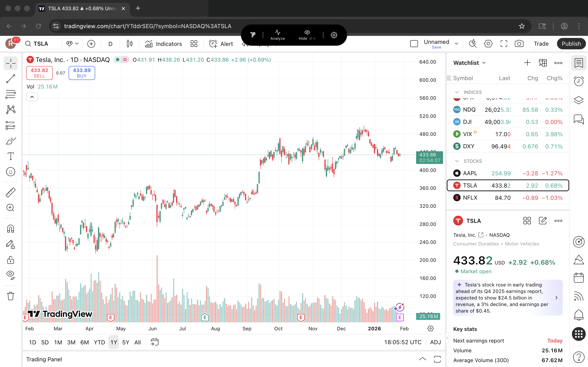Open the Watchlist dropdown

point(469,63)
